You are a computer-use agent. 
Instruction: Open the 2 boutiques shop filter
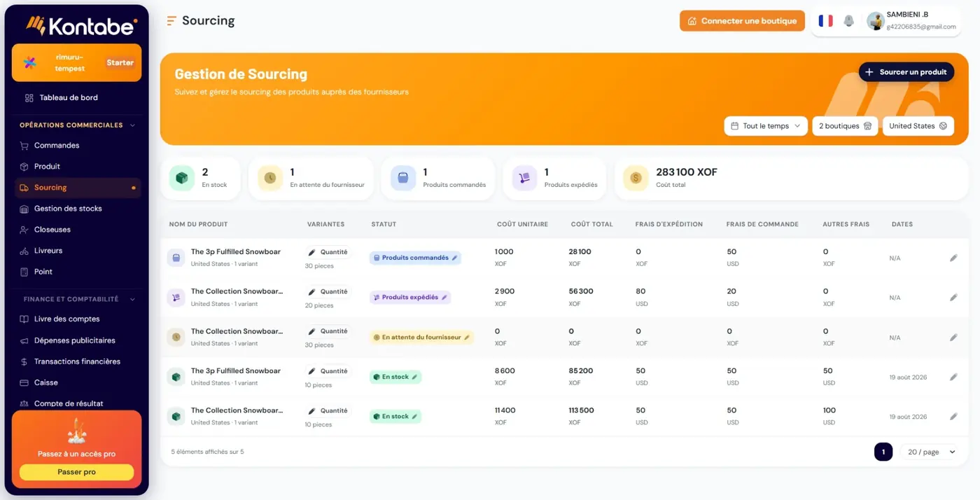[x=845, y=126]
